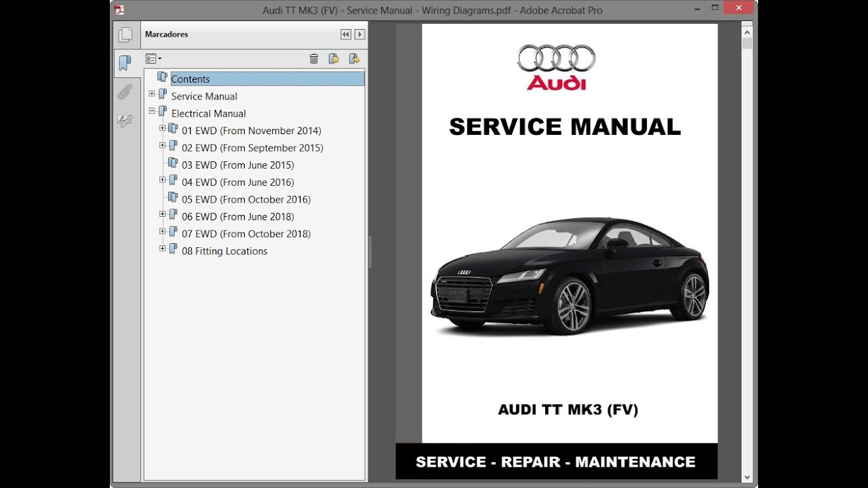This screenshot has width=868, height=488.
Task: Close the Adobe Acrobat Pro window
Action: [x=738, y=8]
